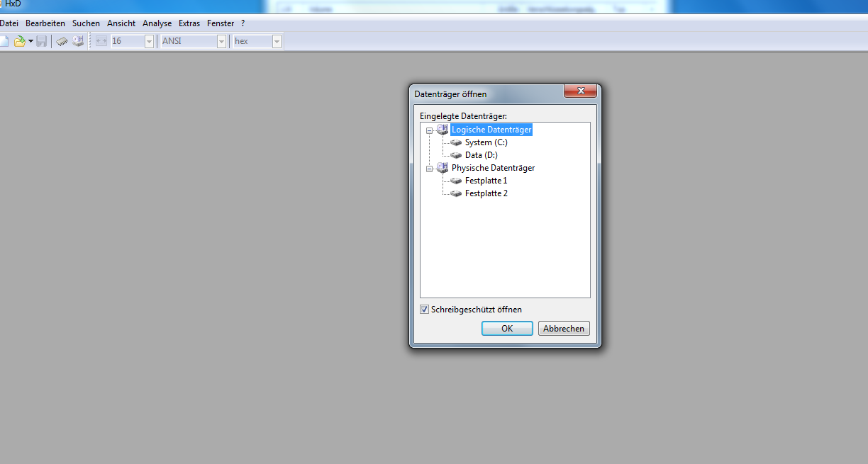Click the save disk icon
Image resolution: width=868 pixels, height=464 pixels.
click(x=42, y=41)
